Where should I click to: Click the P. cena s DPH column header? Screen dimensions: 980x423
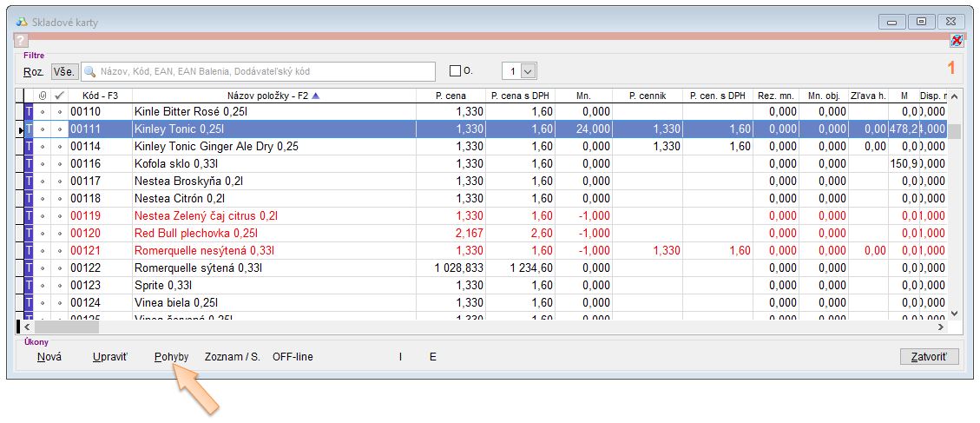point(521,96)
